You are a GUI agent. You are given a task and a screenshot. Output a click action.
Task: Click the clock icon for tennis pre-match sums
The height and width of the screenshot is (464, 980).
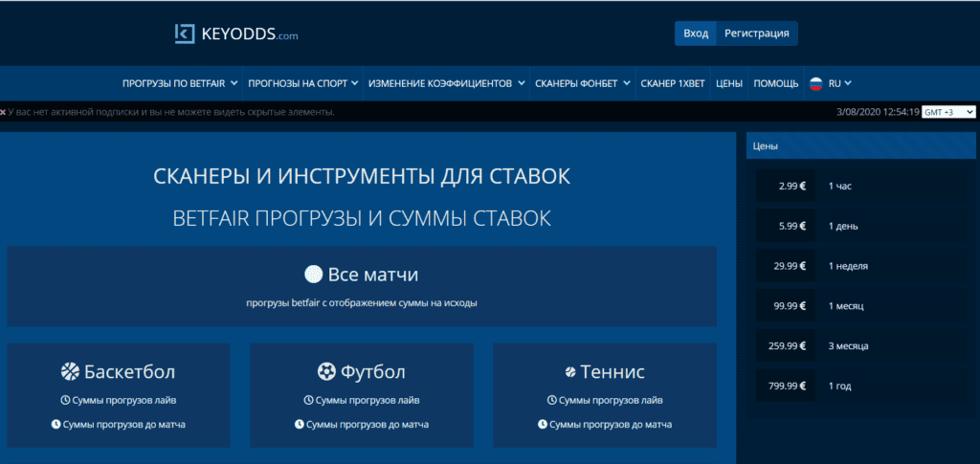pyautogui.click(x=542, y=425)
